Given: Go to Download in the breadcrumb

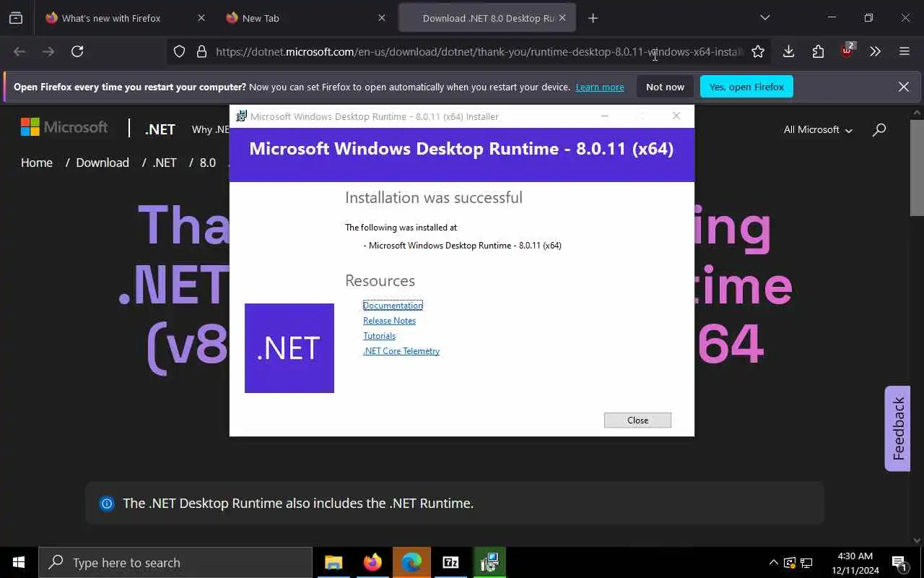Looking at the screenshot, I should [103, 163].
